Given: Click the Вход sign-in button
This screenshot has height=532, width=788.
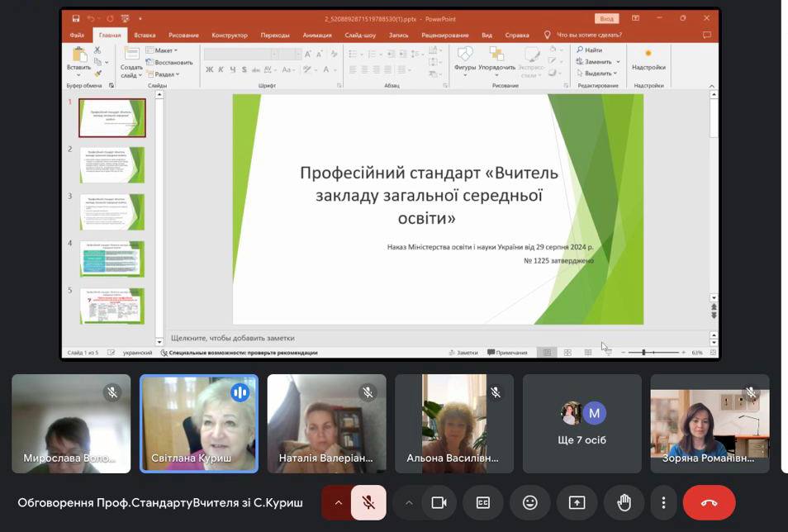Looking at the screenshot, I should coord(607,19).
